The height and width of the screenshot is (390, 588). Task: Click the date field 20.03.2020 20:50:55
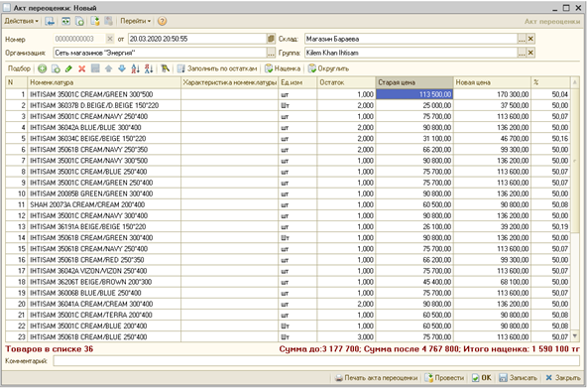[197, 39]
